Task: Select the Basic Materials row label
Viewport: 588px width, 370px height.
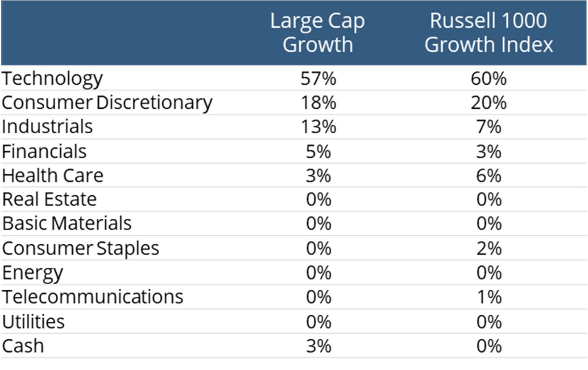Action: (66, 224)
